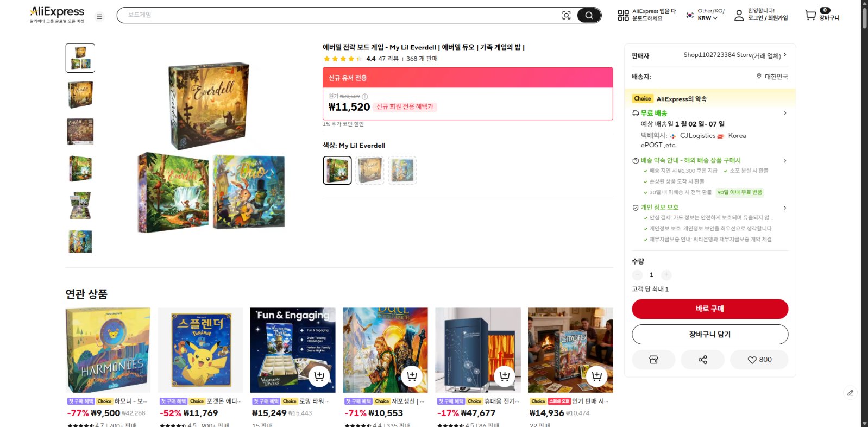
Task: Increase quantity with the plus stepper
Action: 666,275
